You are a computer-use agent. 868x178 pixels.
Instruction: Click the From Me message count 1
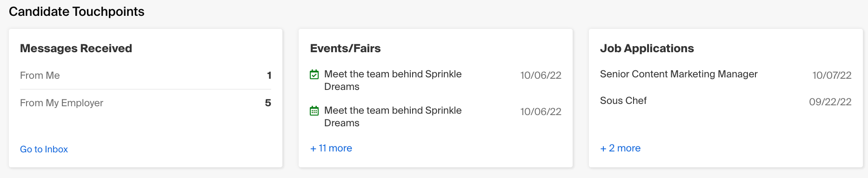(269, 75)
